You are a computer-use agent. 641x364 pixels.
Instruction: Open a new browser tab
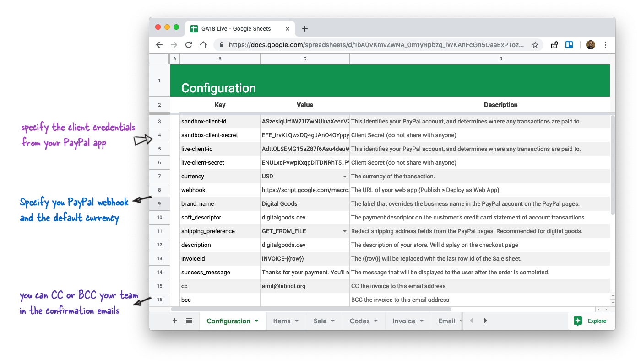coord(305,29)
